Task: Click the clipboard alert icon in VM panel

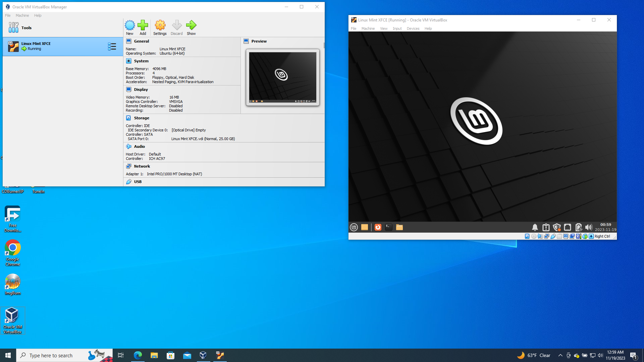Action: 546,227
